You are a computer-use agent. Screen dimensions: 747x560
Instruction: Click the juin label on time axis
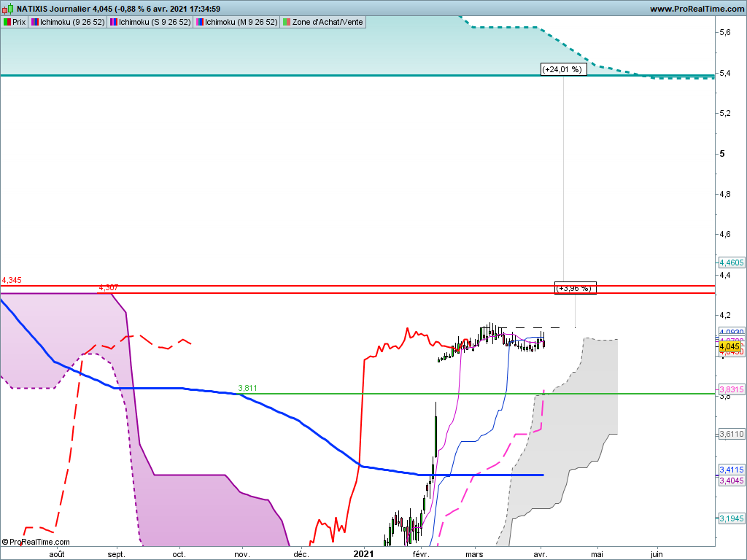tap(657, 554)
